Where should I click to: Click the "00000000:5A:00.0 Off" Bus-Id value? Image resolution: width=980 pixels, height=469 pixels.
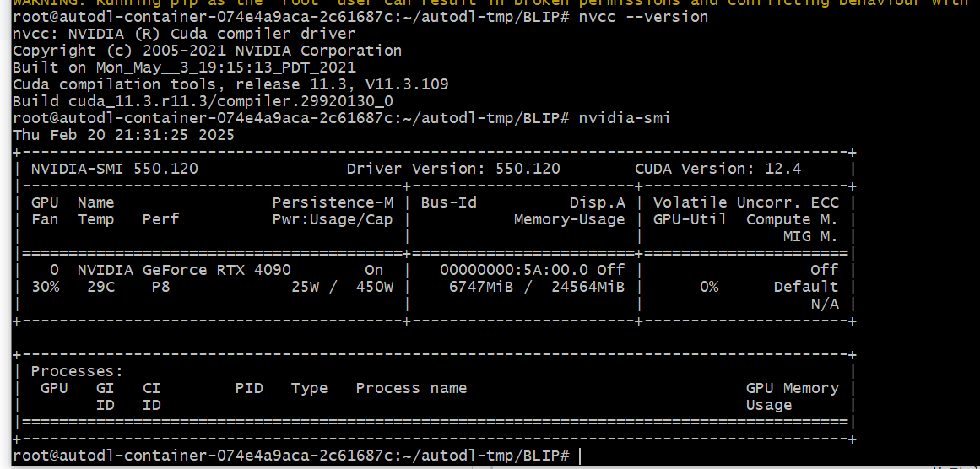click(532, 270)
